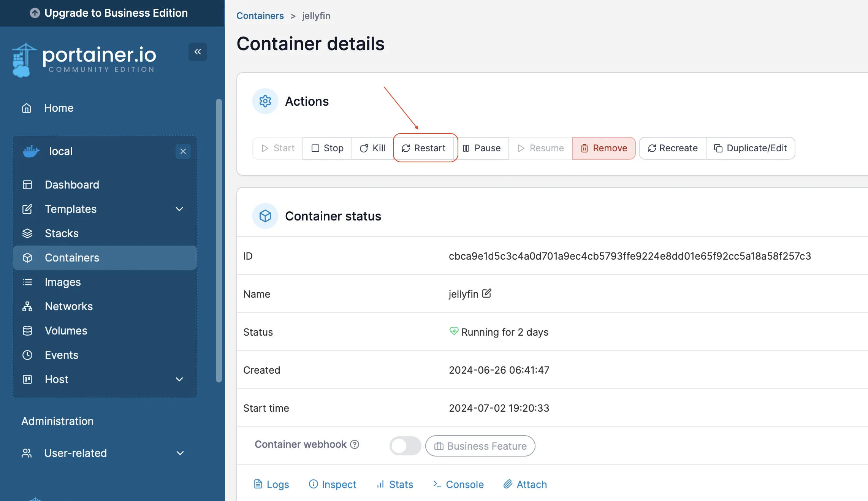The width and height of the screenshot is (868, 501).
Task: Close the local environment with X
Action: (x=183, y=151)
